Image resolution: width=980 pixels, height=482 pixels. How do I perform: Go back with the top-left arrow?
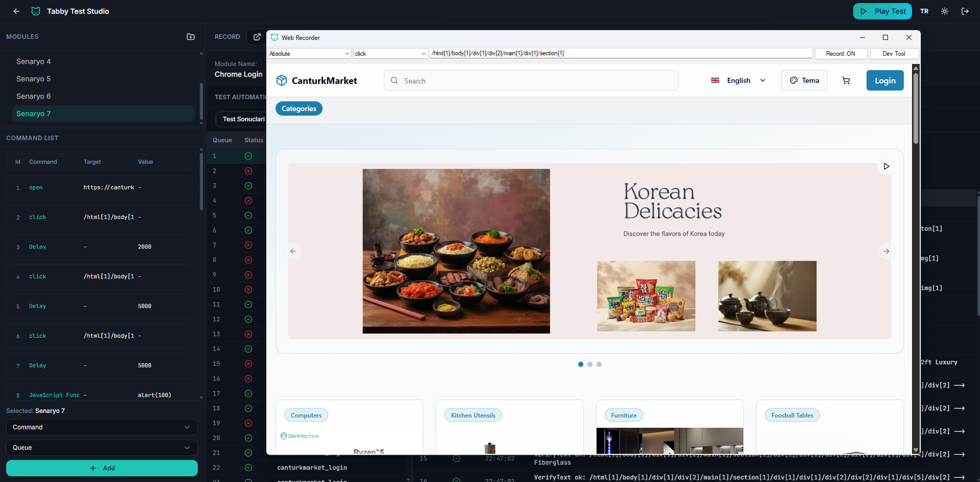pos(16,11)
